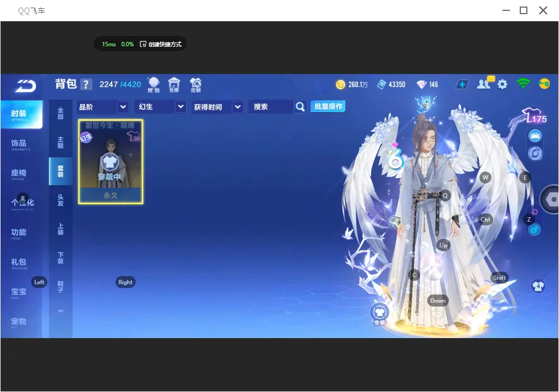Open the settings gear icon

coord(502,84)
